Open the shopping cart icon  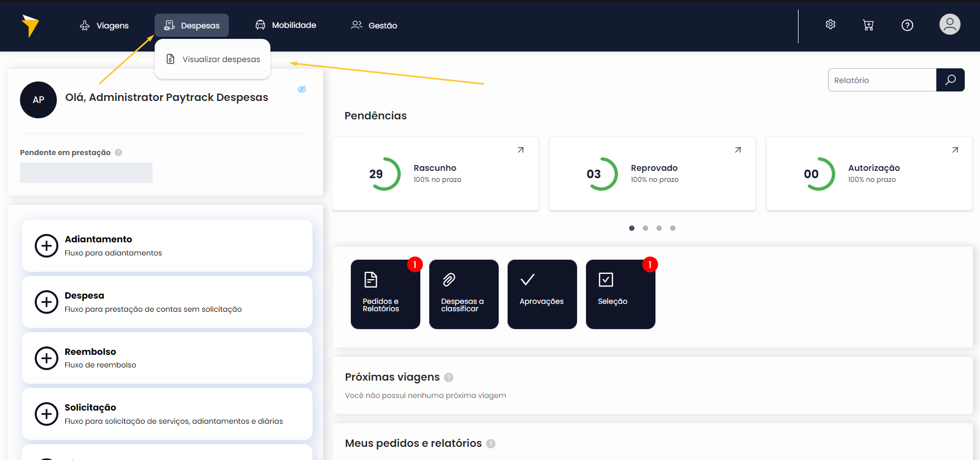click(868, 25)
